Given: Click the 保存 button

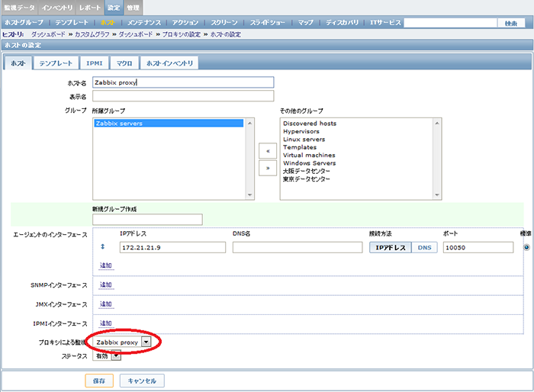Looking at the screenshot, I should click(x=100, y=380).
